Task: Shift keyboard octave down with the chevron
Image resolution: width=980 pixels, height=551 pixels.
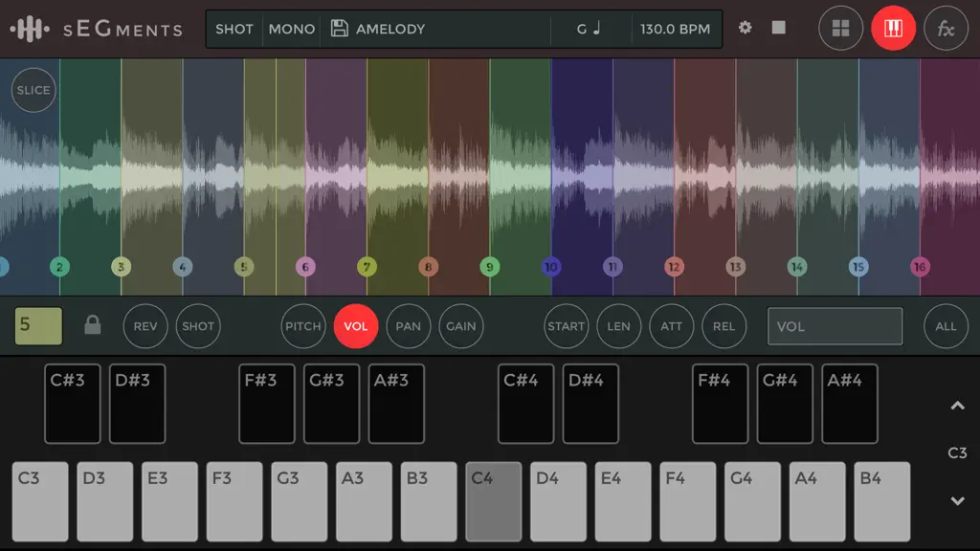Action: tap(957, 500)
